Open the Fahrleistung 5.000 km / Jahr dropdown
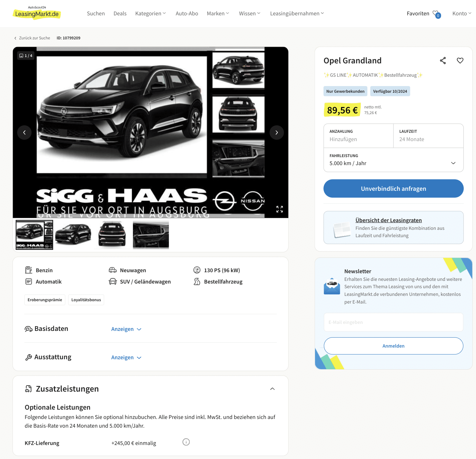This screenshot has height=459, width=476. pos(393,160)
